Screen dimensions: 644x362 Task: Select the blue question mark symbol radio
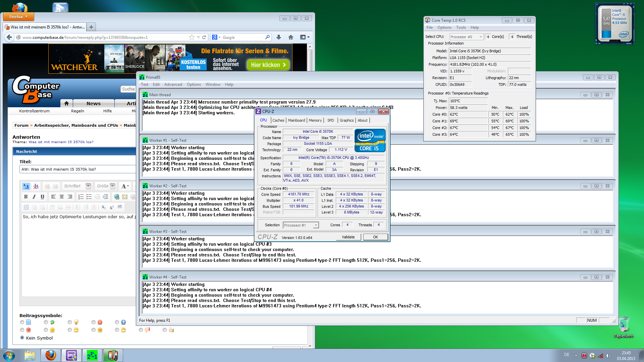pyautogui.click(x=117, y=322)
